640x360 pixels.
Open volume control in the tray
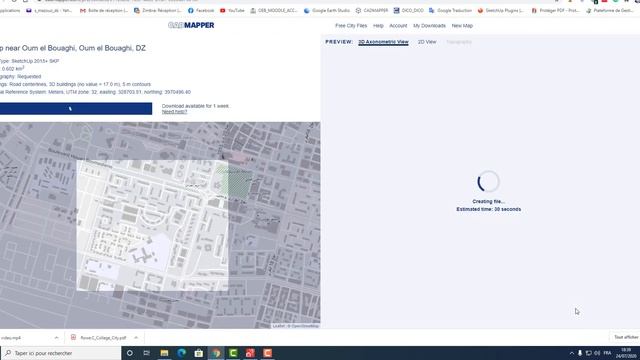[597, 353]
